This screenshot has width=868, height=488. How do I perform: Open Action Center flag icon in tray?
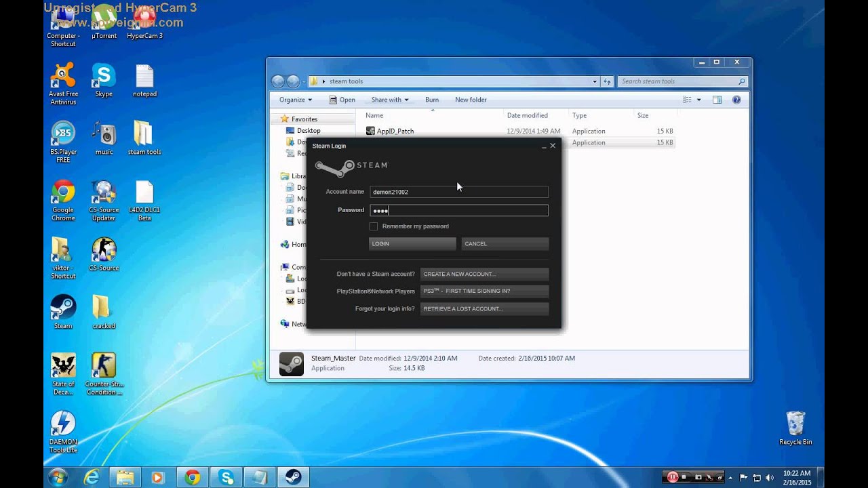pyautogui.click(x=744, y=478)
